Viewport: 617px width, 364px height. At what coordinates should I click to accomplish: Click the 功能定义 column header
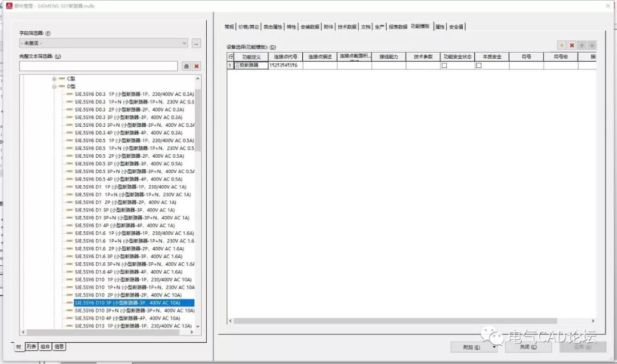251,57
